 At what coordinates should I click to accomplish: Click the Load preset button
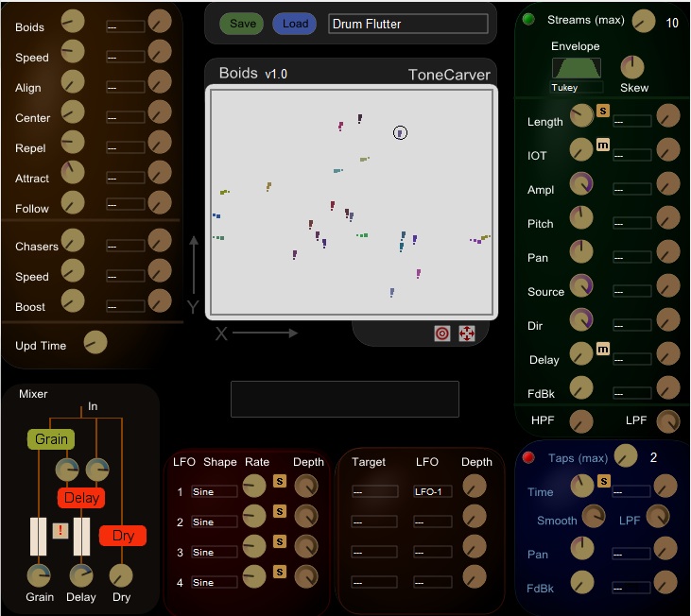tap(294, 24)
